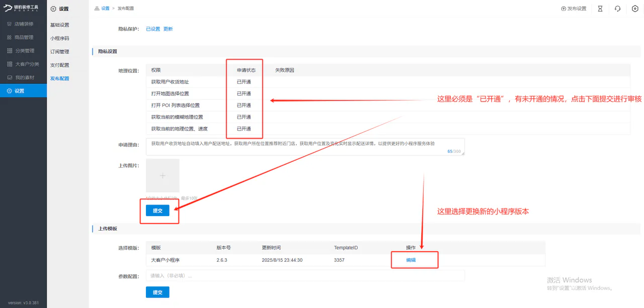
Task: Toggle the sidebar collapse icon beside breadcrumb
Action: [96, 9]
